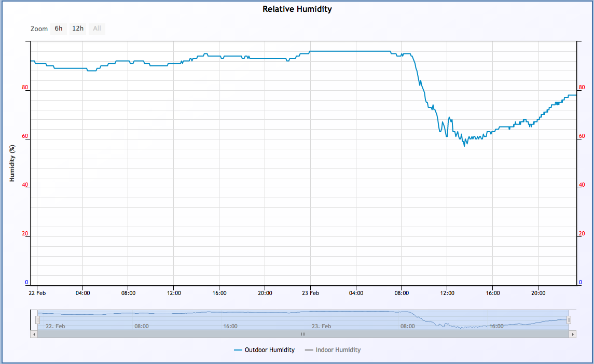This screenshot has width=594, height=364.
Task: Click the 22 Feb x-axis label
Action: (x=37, y=293)
